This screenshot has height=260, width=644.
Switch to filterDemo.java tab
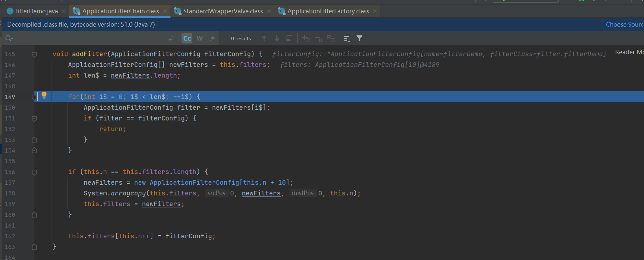tap(37, 11)
